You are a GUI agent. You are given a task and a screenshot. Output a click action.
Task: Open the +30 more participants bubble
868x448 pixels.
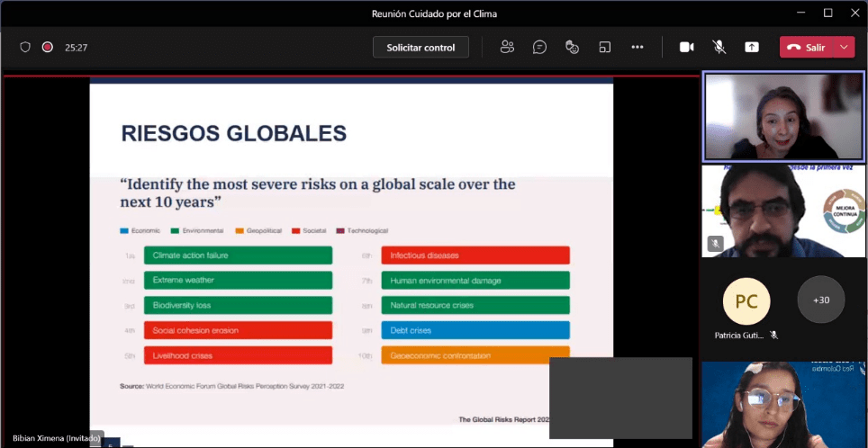tap(821, 300)
